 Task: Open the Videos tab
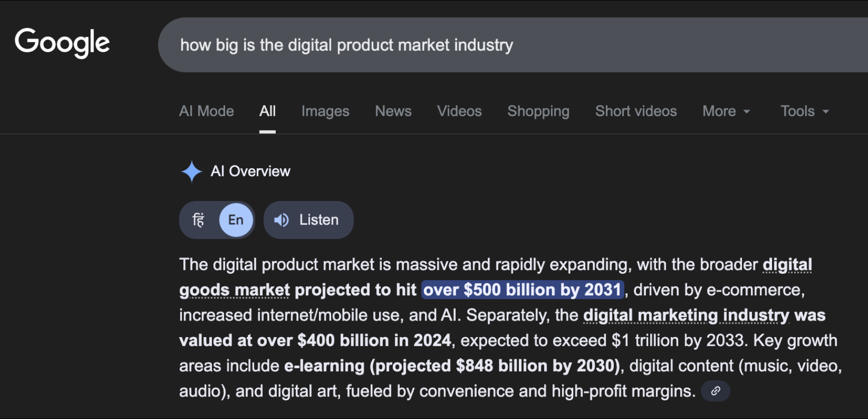[x=459, y=111]
